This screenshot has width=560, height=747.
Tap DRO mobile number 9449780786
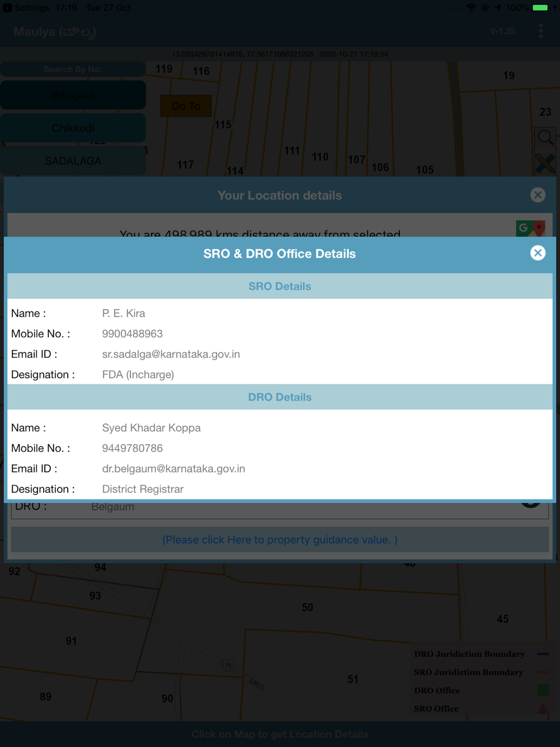132,448
